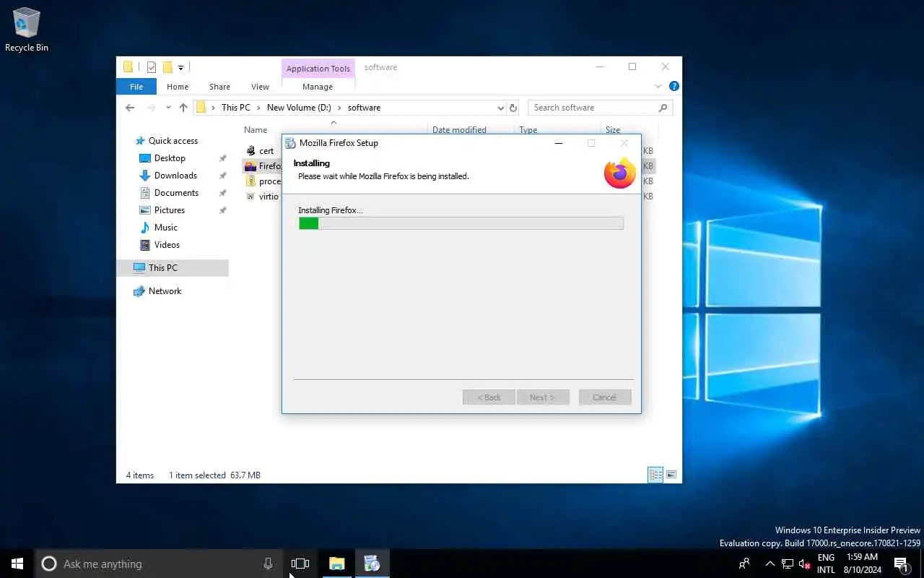Click the Cancel button in Firefox Setup
Image resolution: width=924 pixels, height=578 pixels.
605,397
